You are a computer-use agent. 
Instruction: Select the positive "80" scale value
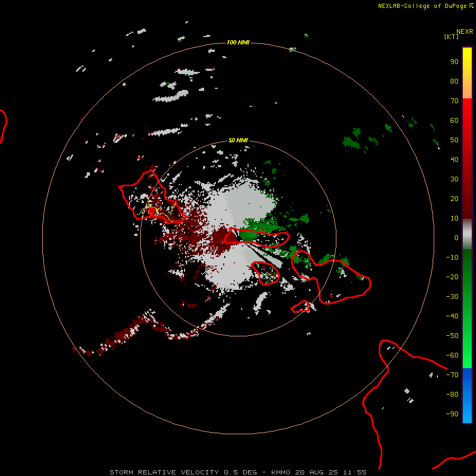454,81
